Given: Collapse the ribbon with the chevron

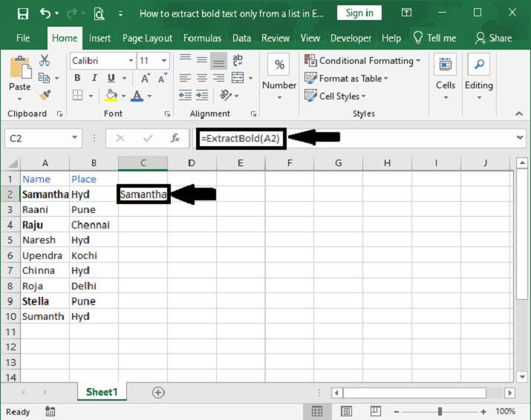Looking at the screenshot, I should pyautogui.click(x=519, y=114).
